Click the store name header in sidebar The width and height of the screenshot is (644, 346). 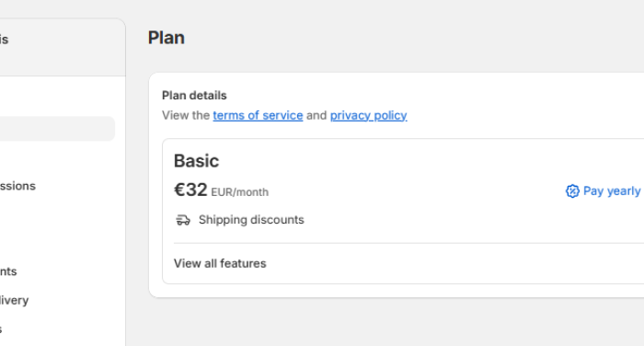point(4,40)
